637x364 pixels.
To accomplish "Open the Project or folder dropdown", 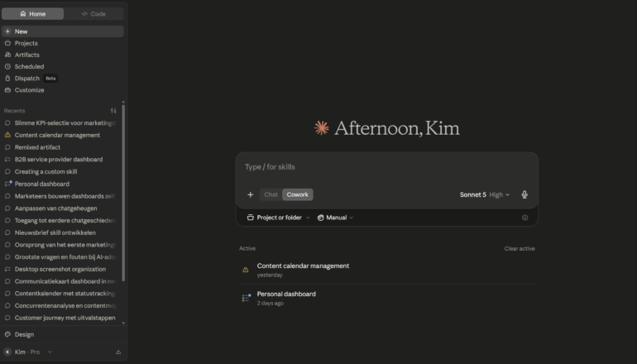I will point(279,218).
